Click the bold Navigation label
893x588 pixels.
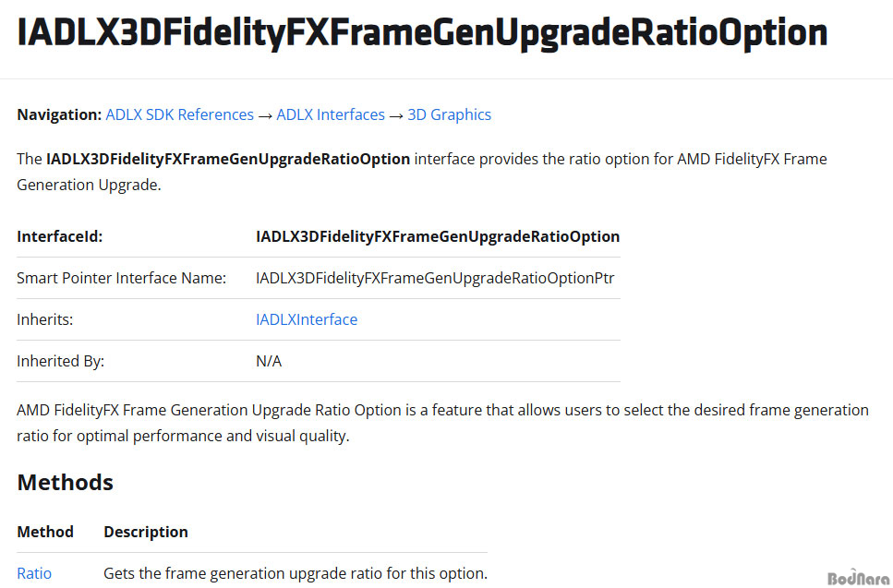click(59, 115)
